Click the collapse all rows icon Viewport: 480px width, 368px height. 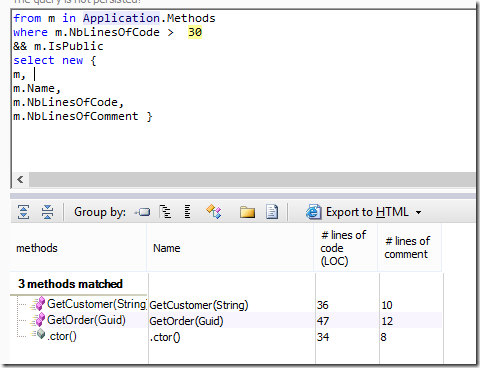click(x=47, y=212)
